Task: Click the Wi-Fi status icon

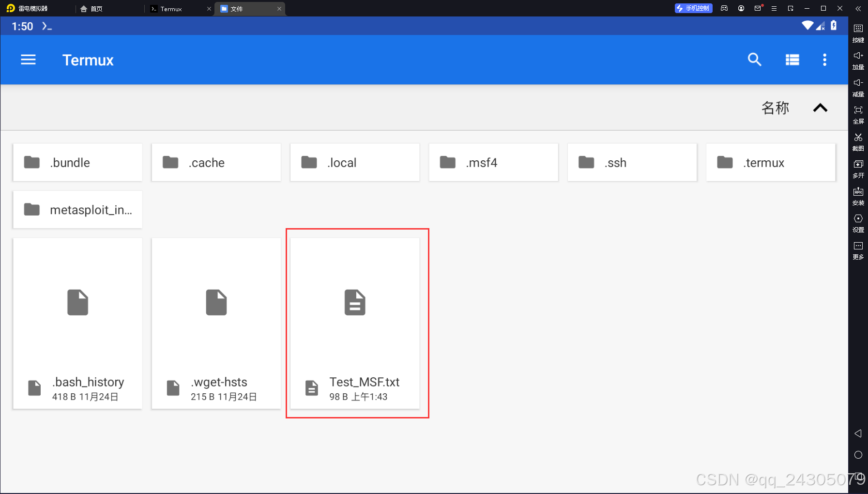Action: tap(807, 25)
